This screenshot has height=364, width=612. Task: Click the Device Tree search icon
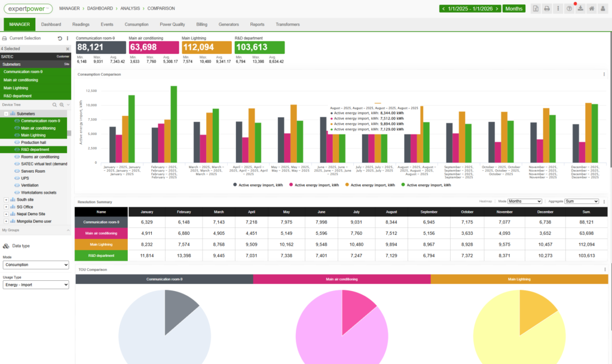coord(54,105)
